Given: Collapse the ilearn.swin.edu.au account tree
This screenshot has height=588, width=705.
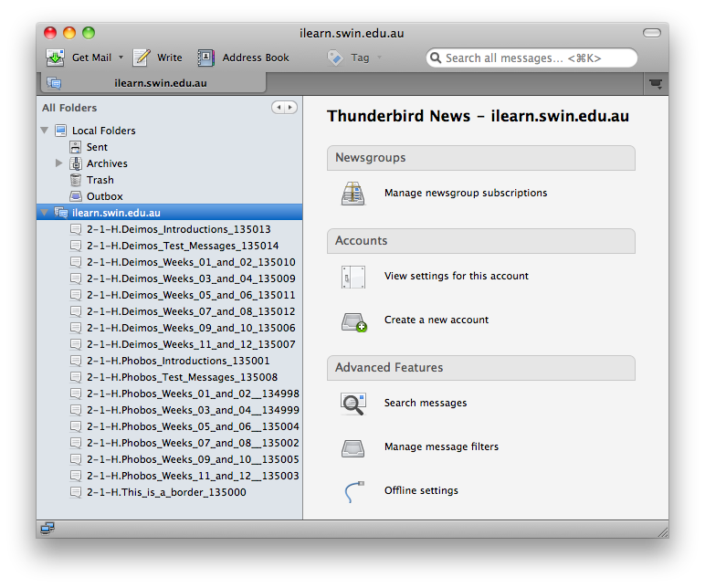Looking at the screenshot, I should coord(45,212).
